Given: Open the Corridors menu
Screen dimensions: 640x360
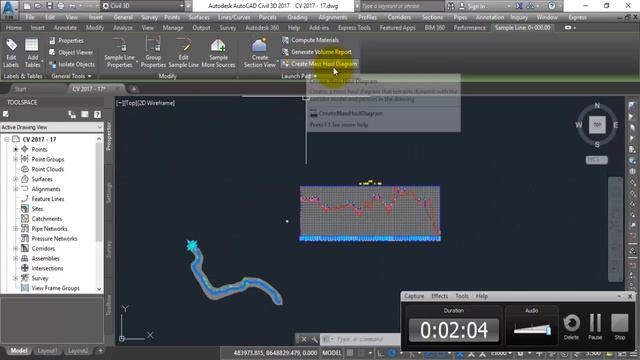Looking at the screenshot, I should point(399,18).
